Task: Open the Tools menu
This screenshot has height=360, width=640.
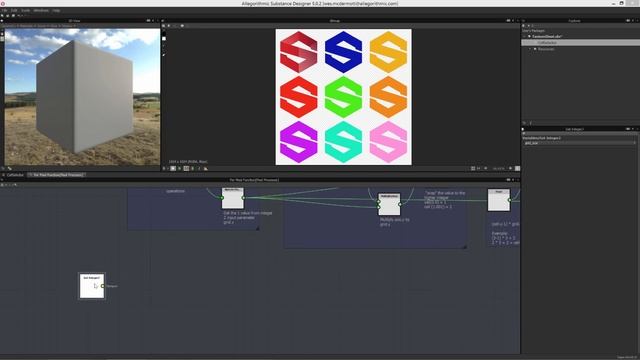Action: coord(25,10)
